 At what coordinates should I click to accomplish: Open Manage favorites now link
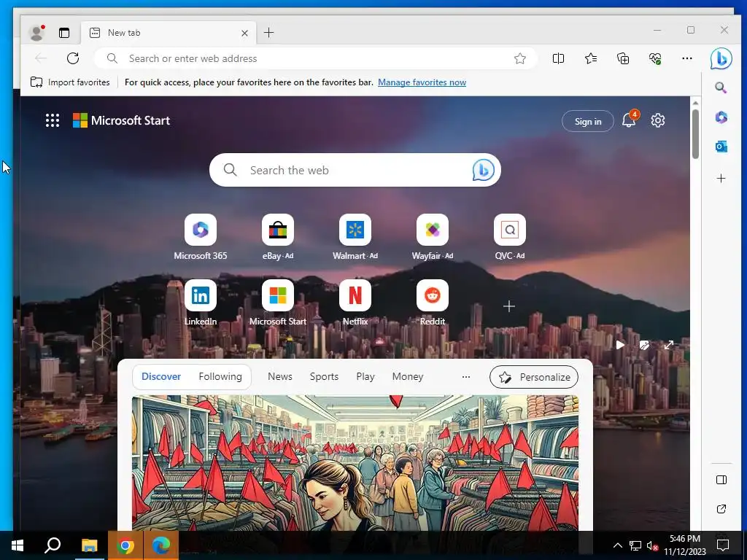pyautogui.click(x=422, y=82)
